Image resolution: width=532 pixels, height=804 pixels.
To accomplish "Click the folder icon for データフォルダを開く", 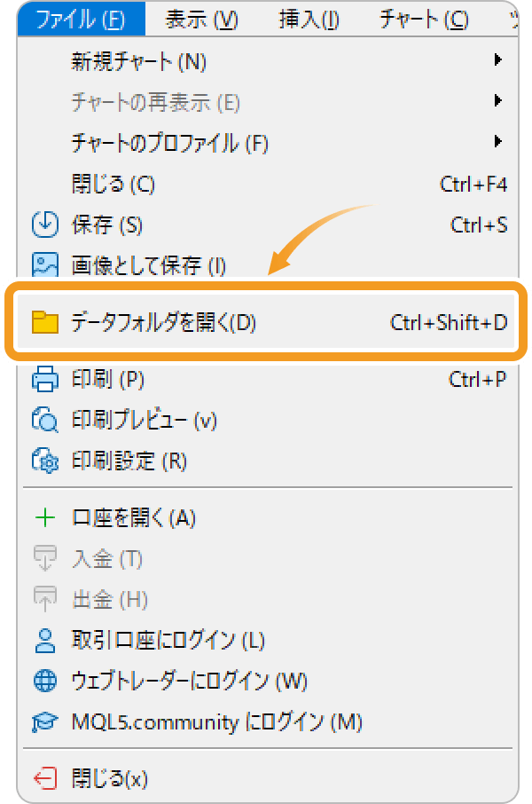I will (x=47, y=323).
